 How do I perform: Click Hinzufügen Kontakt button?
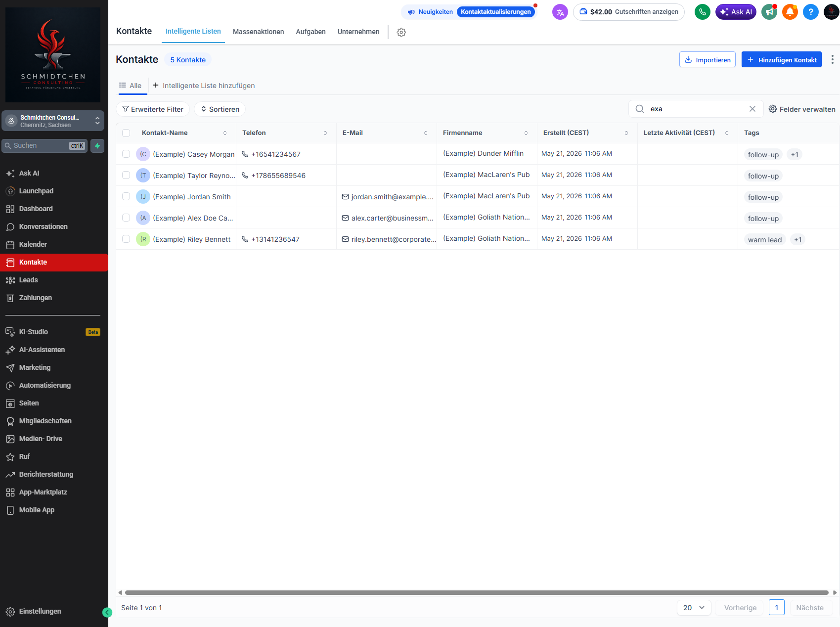[782, 59]
